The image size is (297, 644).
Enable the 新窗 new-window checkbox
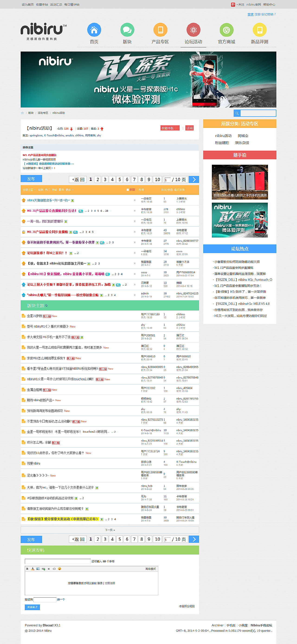point(128,190)
